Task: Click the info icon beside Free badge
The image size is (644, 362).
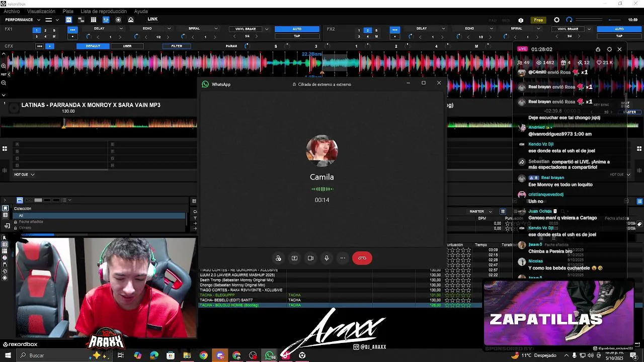Action: click(x=521, y=20)
